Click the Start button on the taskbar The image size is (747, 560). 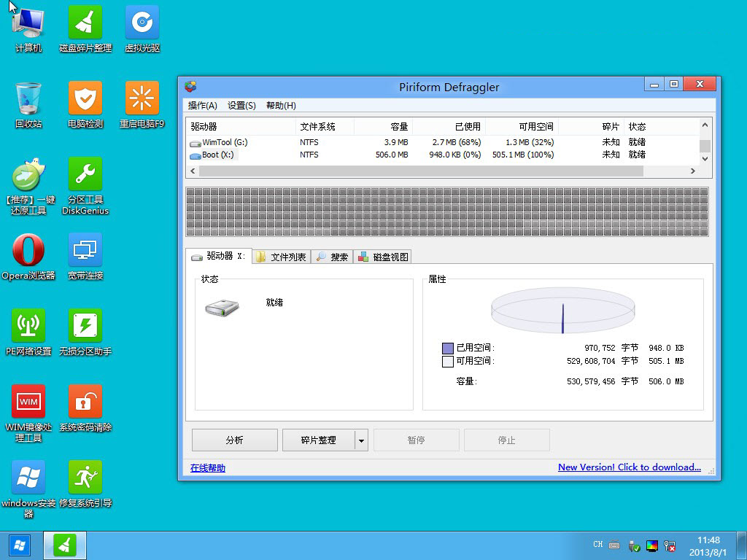point(20,545)
